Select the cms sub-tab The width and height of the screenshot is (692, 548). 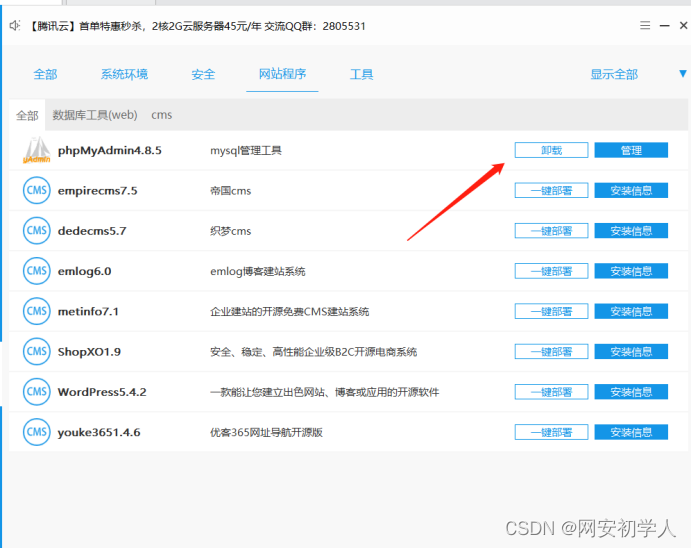[162, 115]
